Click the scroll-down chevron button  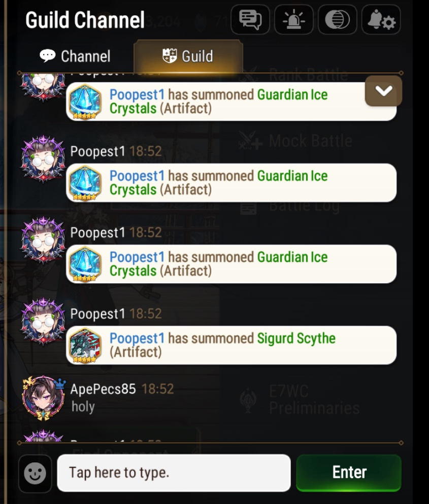coord(383,91)
